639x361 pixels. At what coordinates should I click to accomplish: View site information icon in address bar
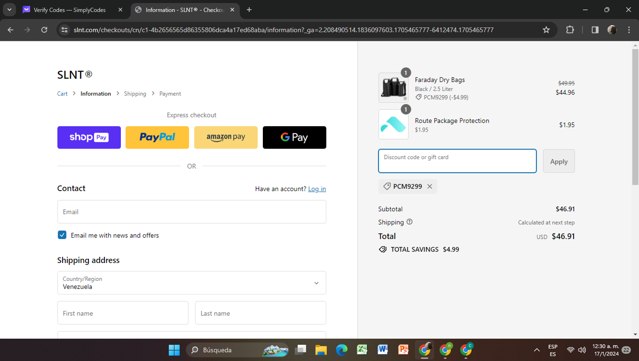tap(64, 30)
